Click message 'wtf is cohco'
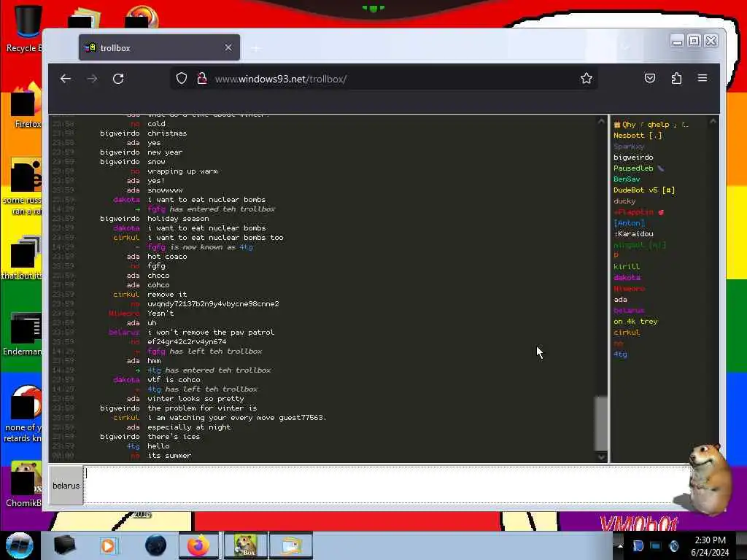This screenshot has height=560, width=747. (174, 379)
